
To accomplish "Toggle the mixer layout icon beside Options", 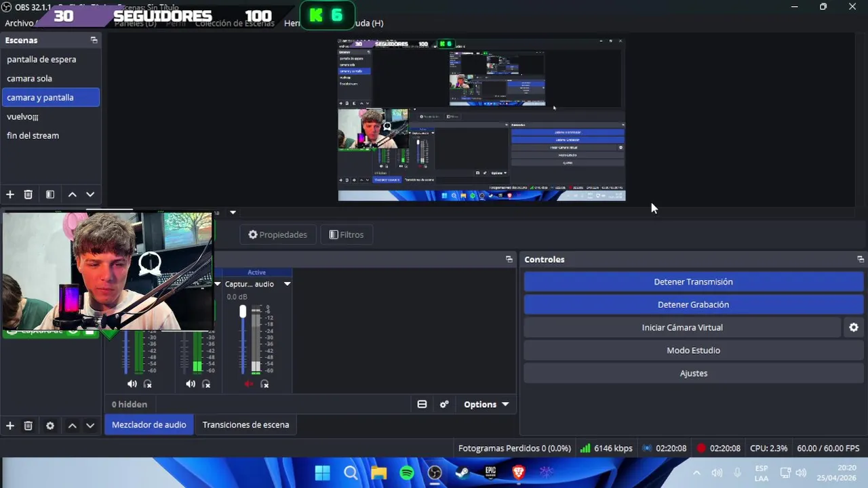I will pos(422,404).
